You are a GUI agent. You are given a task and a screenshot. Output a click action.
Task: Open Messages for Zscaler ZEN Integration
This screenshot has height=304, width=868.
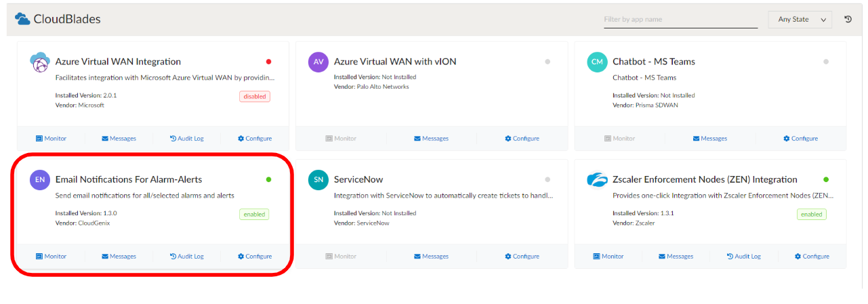click(676, 257)
